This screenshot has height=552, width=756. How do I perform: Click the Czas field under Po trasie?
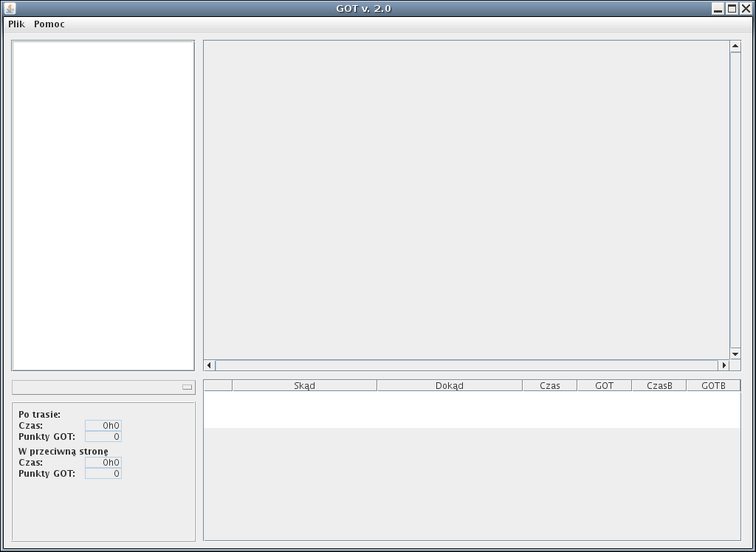tap(103, 425)
